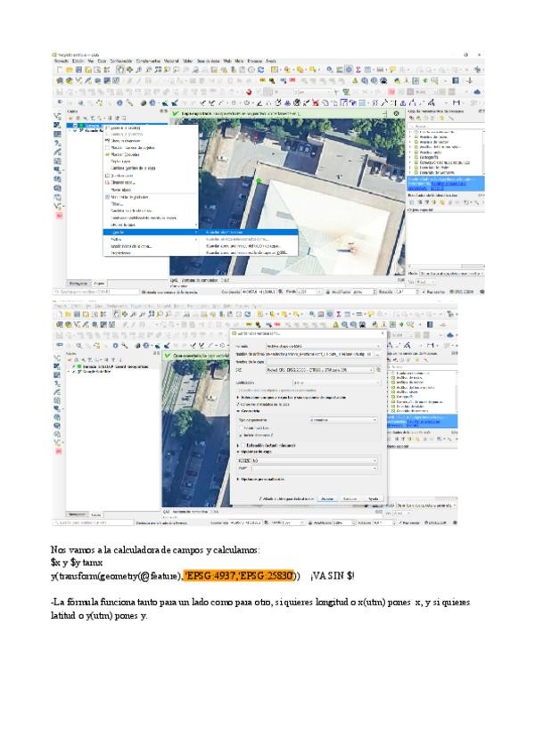This screenshot has width=535, height=756.
Task: Click the browse button beside Nombre de archivo field
Action: tap(377, 355)
